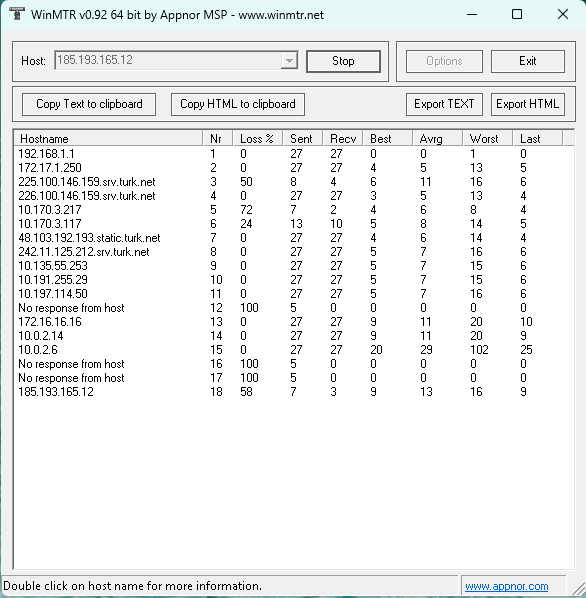
Task: Click the Nr column header
Action: 218,138
